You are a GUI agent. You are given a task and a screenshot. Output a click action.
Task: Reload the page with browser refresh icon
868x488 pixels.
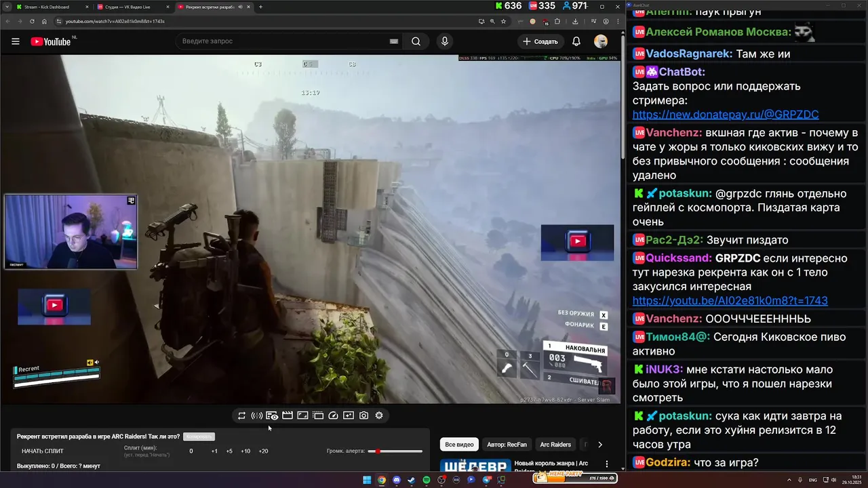click(x=32, y=21)
